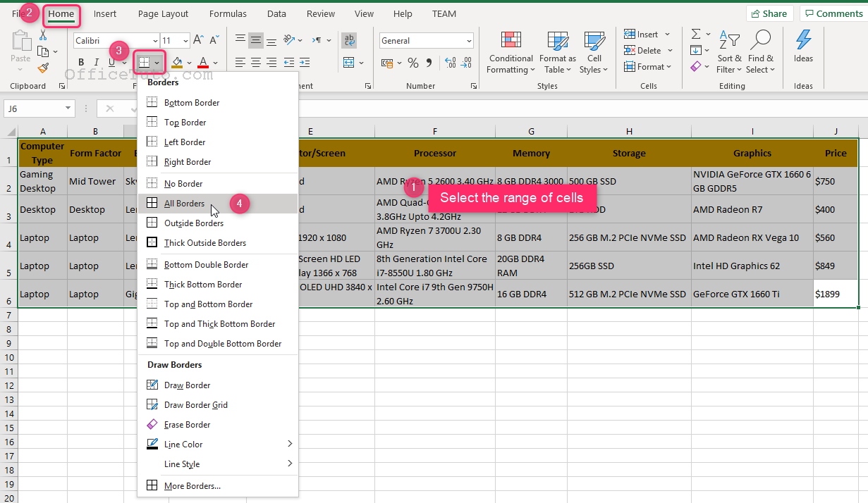Apply Comma Style format

(x=429, y=63)
